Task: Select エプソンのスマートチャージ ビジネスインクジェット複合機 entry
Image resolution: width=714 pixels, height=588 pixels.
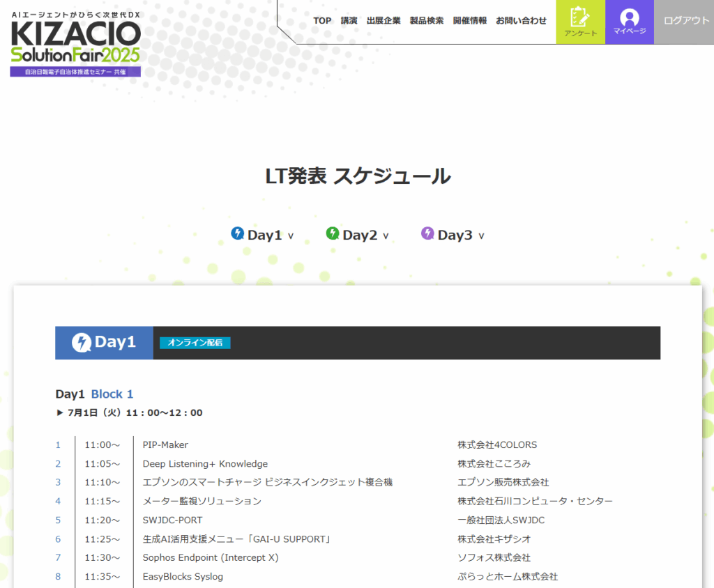Action: click(267, 482)
